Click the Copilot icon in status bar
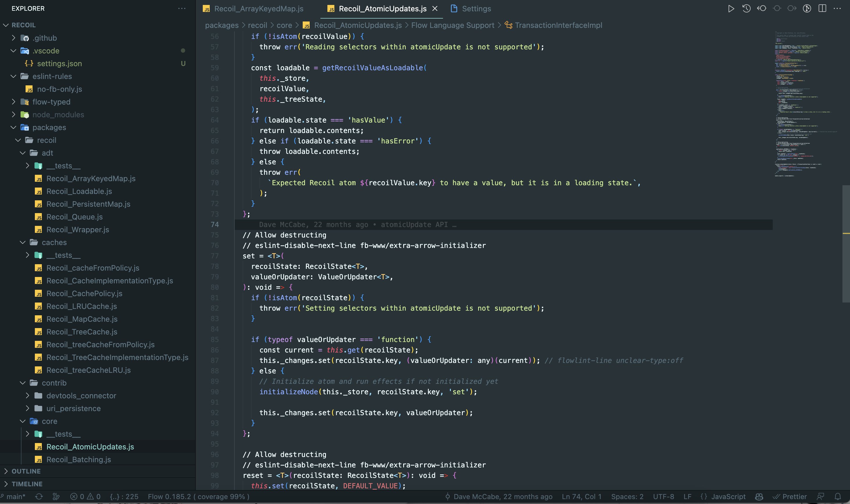This screenshot has height=504, width=850. 759,496
